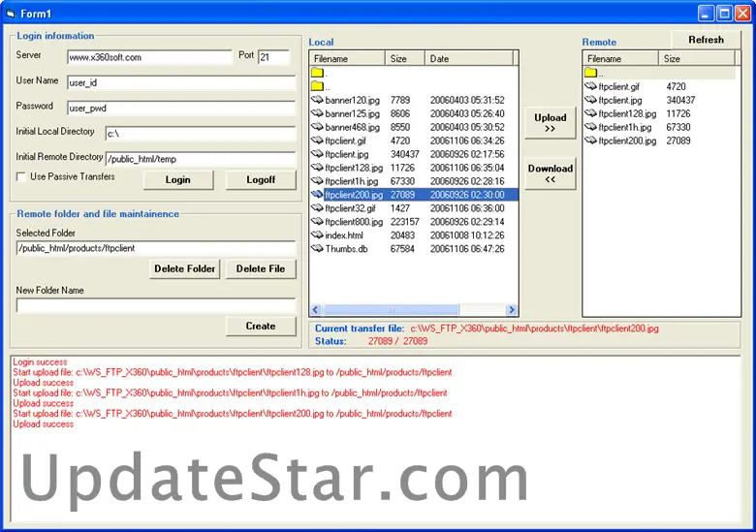Refresh the remote file list
Viewport: 756px width, 532px height.
pos(706,40)
